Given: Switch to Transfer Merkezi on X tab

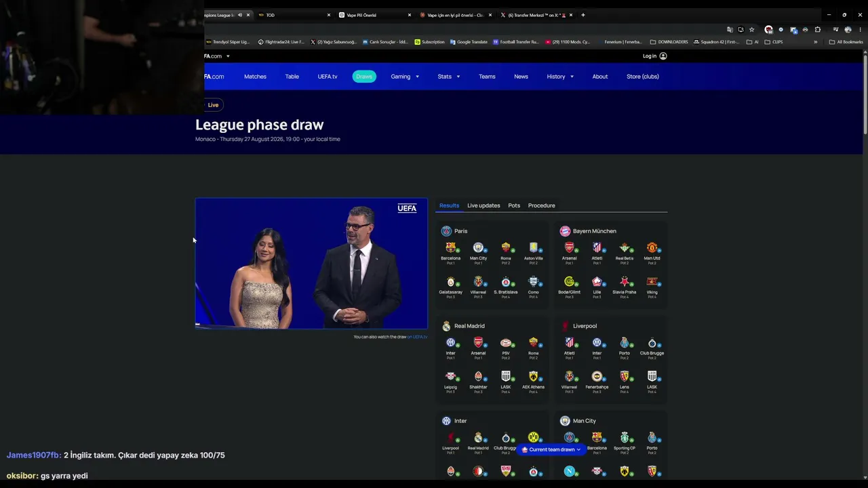Looking at the screenshot, I should pos(536,15).
